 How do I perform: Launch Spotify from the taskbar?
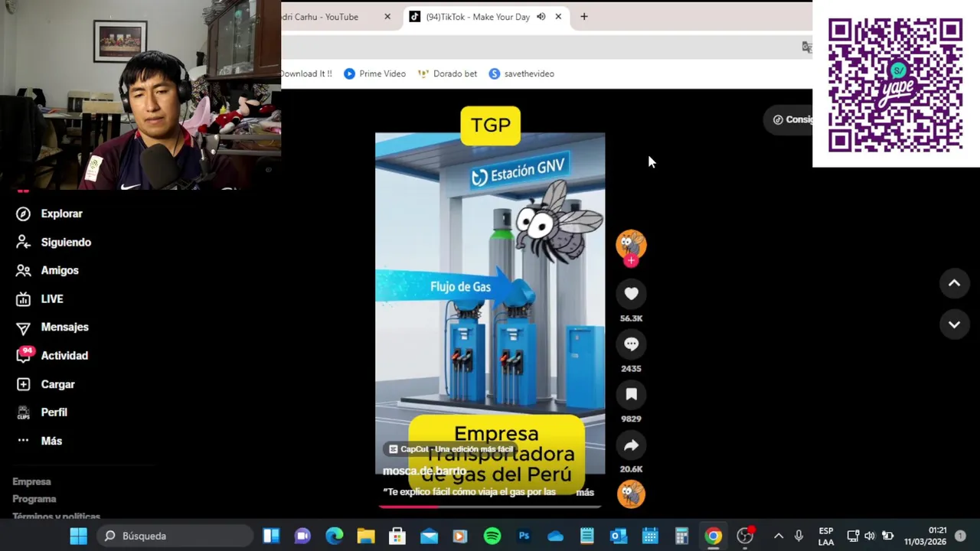492,536
